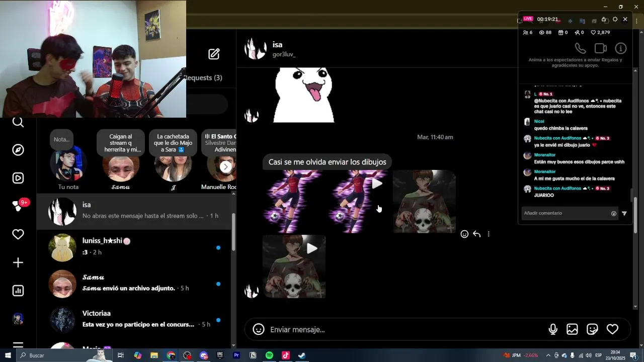Open the Explore compass icon
The width and height of the screenshot is (644, 362).
[x=18, y=150]
